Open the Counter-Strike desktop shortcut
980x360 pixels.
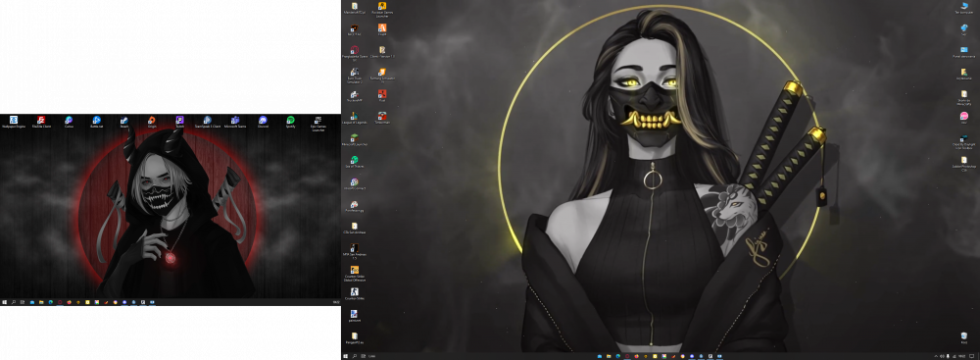(x=355, y=294)
